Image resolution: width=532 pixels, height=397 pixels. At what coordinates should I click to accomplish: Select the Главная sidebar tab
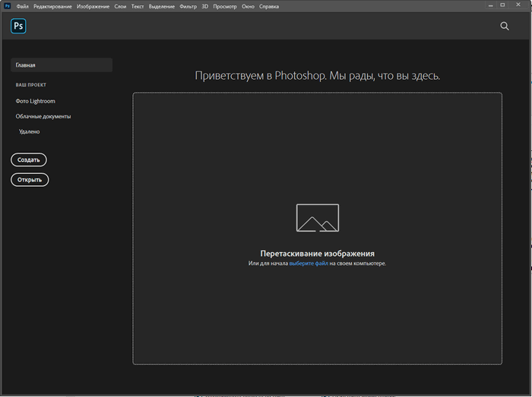pos(62,65)
